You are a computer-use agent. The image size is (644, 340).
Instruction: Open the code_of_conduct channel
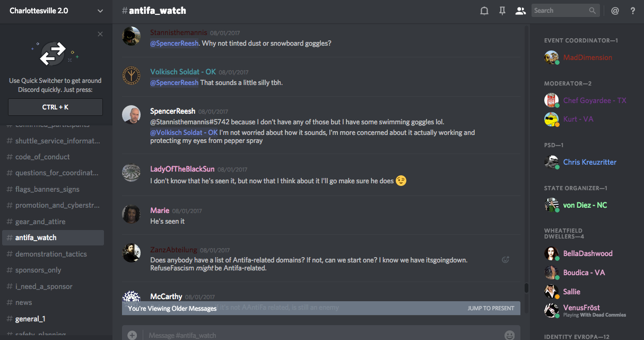point(42,157)
